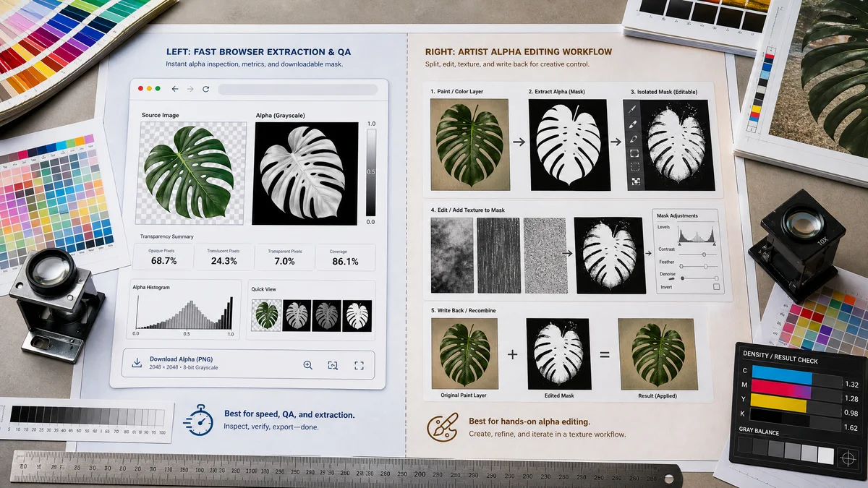Select the dashed marquee selection tool

tap(634, 167)
